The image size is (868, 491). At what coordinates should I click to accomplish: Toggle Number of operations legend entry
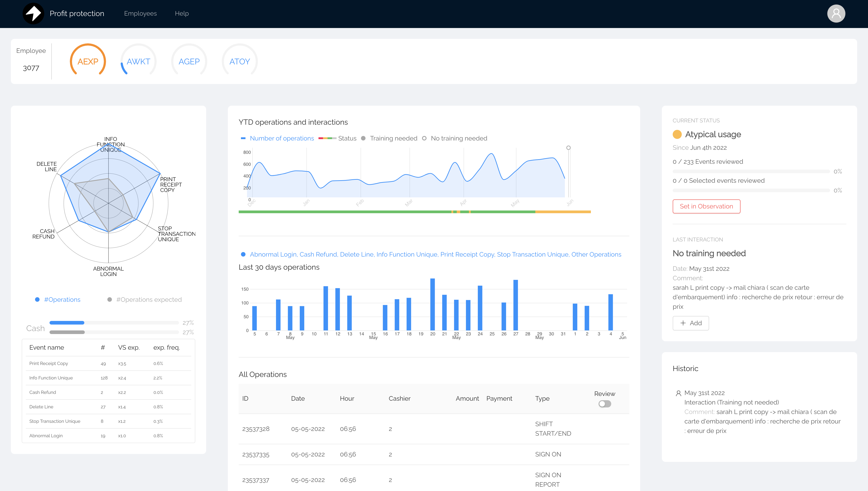277,138
